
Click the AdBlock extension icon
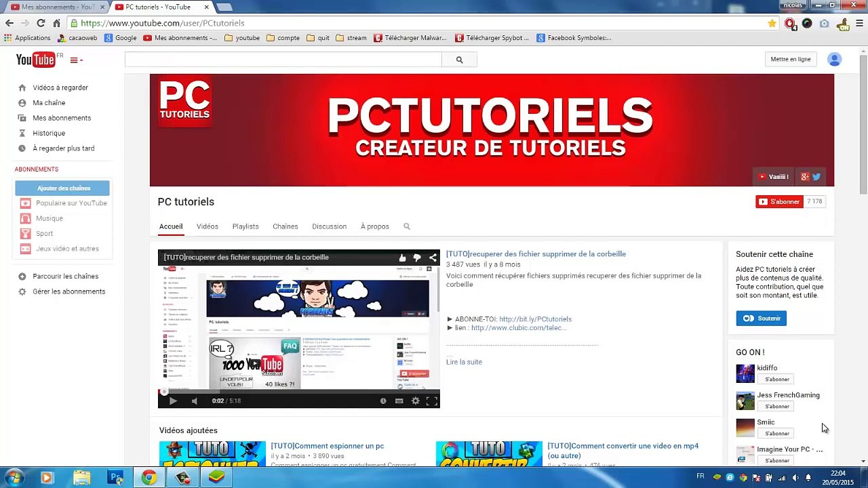click(790, 23)
